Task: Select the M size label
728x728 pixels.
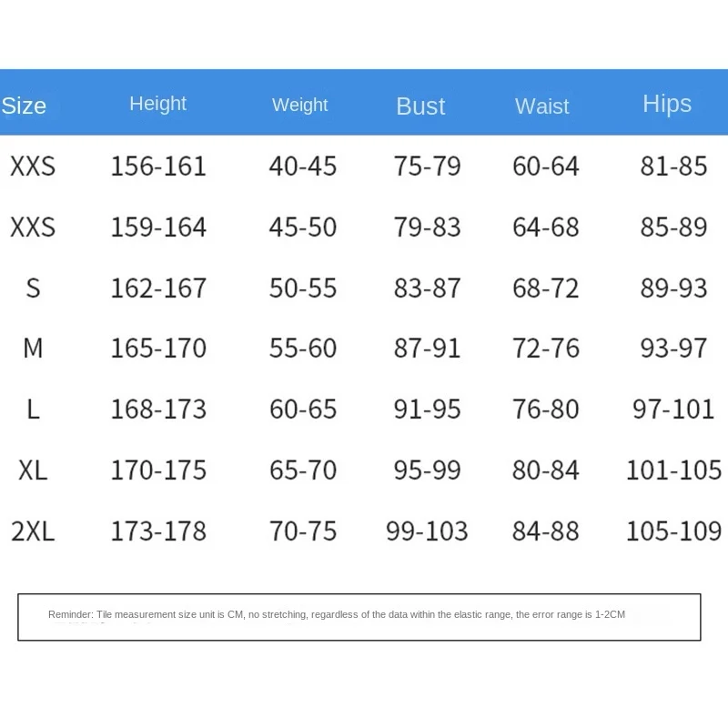Action: pos(33,348)
